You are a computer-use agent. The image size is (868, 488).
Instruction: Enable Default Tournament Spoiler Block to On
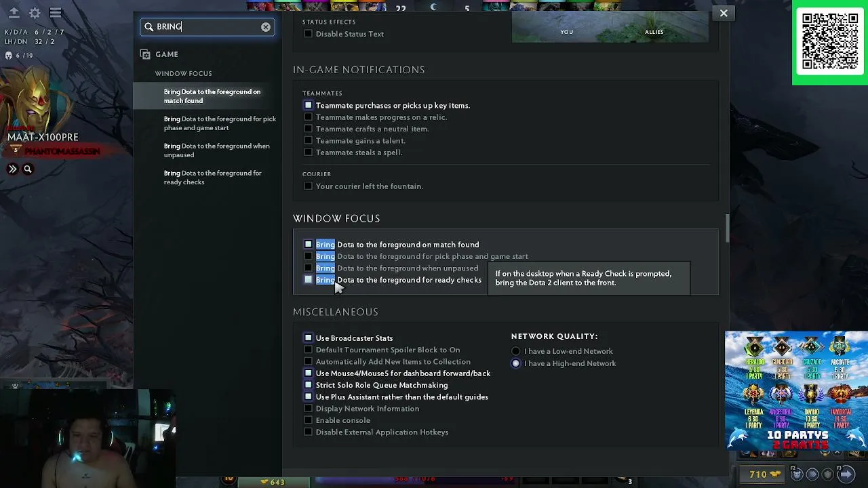[x=309, y=350]
